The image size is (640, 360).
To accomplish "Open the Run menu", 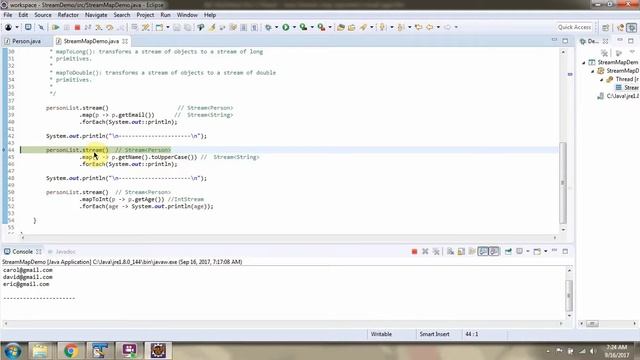I will [165, 15].
